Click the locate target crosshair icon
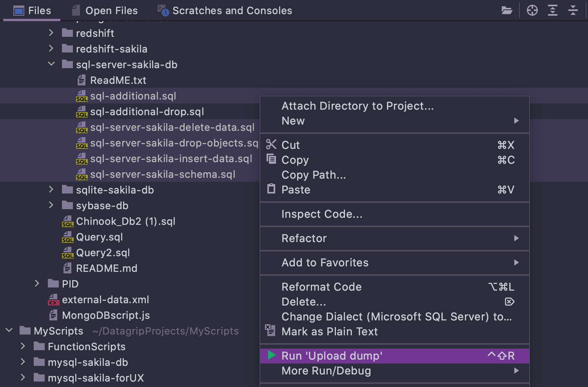The width and height of the screenshot is (588, 387). (532, 11)
